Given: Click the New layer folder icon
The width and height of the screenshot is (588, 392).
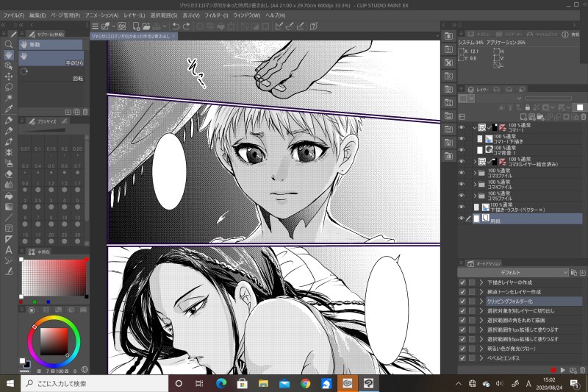Looking at the screenshot, I should pos(540,117).
